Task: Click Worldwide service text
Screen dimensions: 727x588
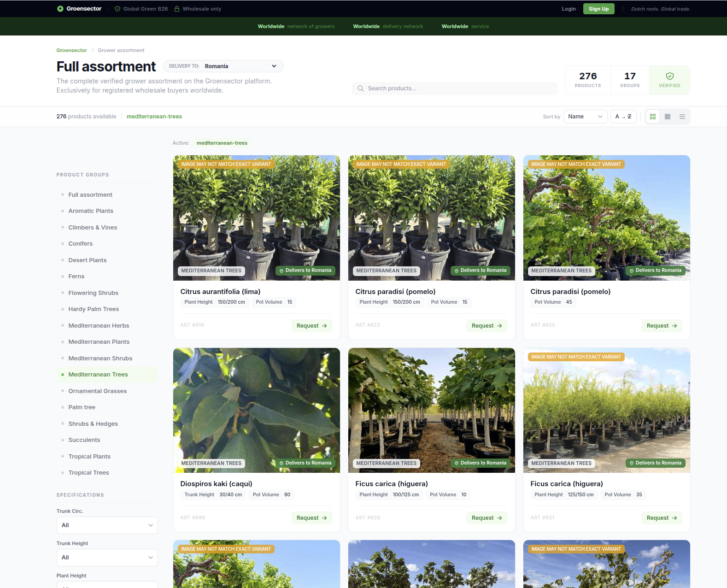Action: pyautogui.click(x=465, y=26)
